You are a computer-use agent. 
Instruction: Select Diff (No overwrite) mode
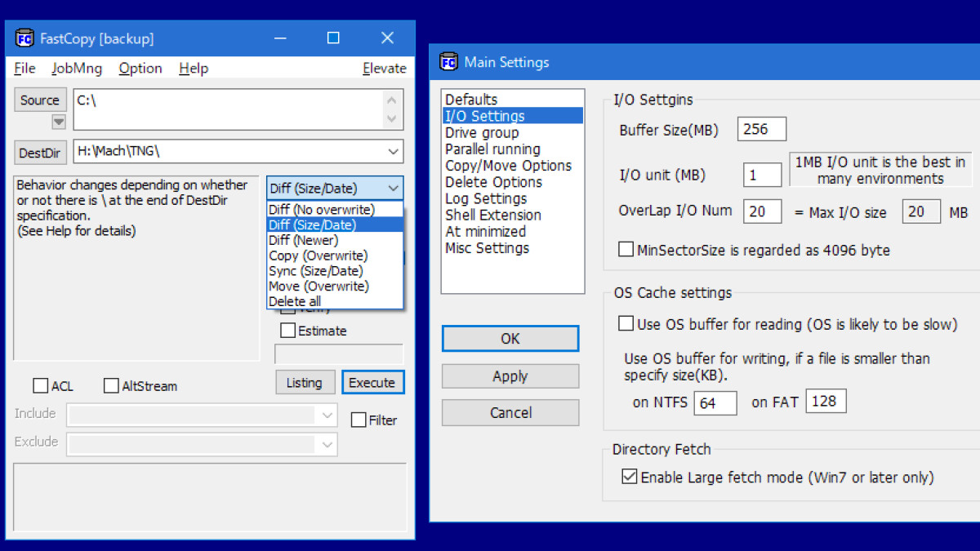pyautogui.click(x=335, y=210)
